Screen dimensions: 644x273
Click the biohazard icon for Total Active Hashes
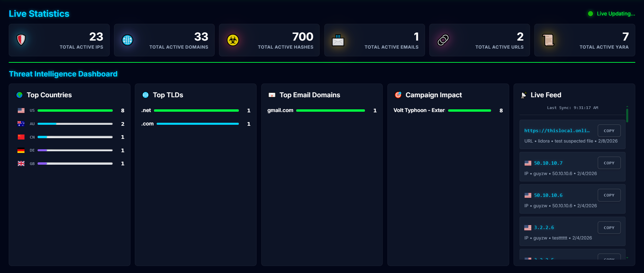pyautogui.click(x=233, y=40)
